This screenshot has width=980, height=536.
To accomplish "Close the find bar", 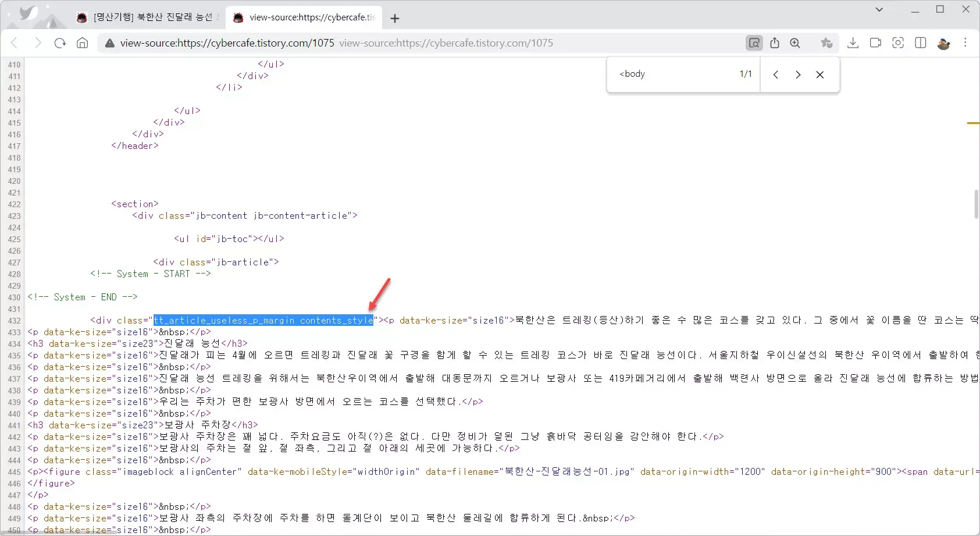I will coord(820,74).
